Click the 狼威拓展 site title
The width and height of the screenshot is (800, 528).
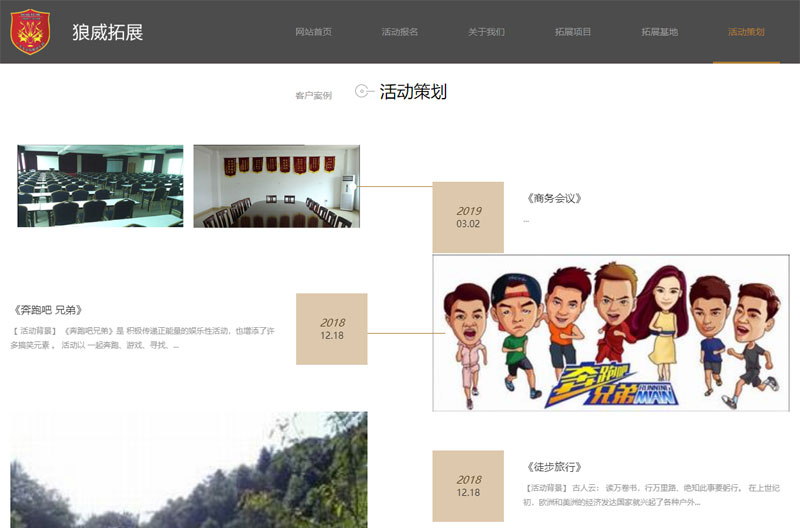[x=108, y=32]
